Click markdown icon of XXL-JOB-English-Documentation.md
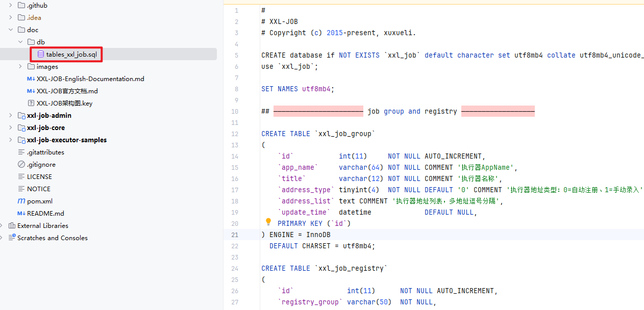This screenshot has width=644, height=310. [x=31, y=79]
